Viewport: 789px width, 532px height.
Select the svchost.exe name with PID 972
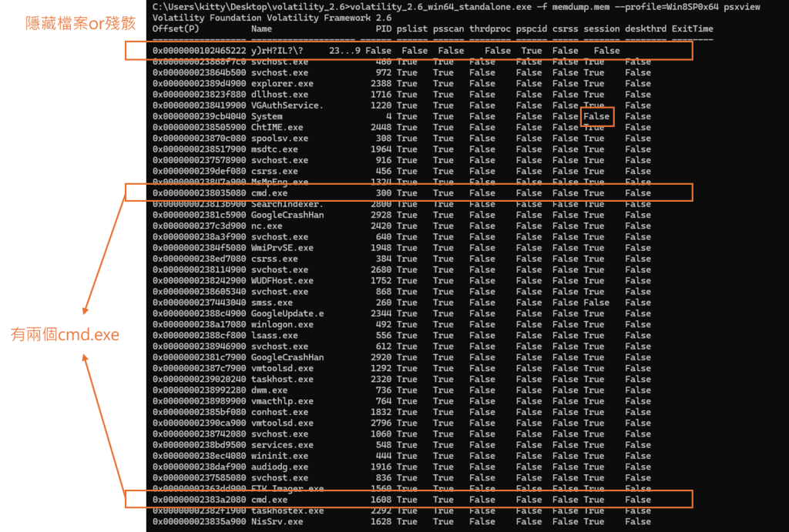(x=280, y=73)
